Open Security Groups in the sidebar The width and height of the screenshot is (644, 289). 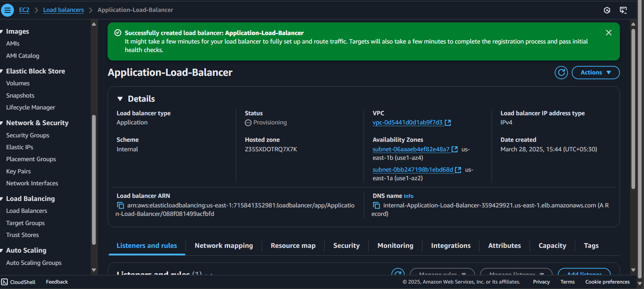tap(28, 135)
